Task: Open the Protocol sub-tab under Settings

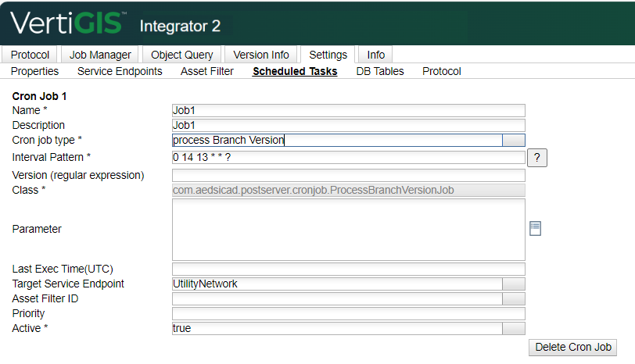Action: 441,71
